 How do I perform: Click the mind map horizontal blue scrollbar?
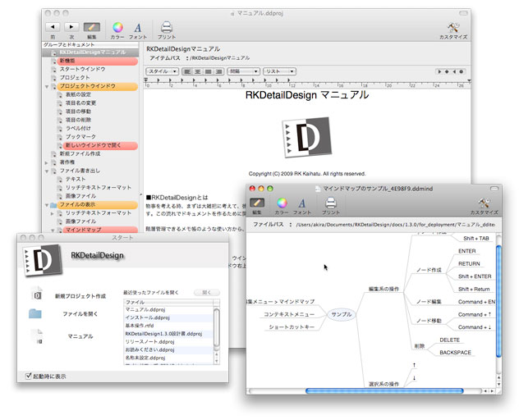pos(384,391)
